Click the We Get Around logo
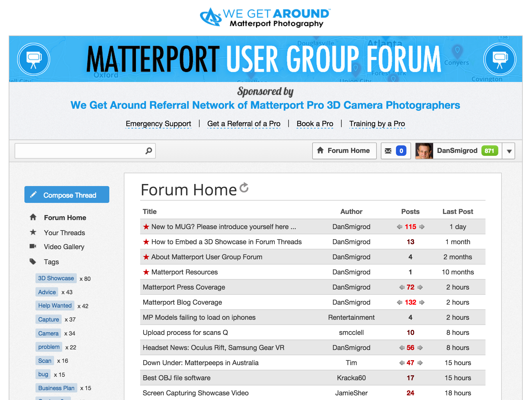The height and width of the screenshot is (400, 532). point(265,17)
